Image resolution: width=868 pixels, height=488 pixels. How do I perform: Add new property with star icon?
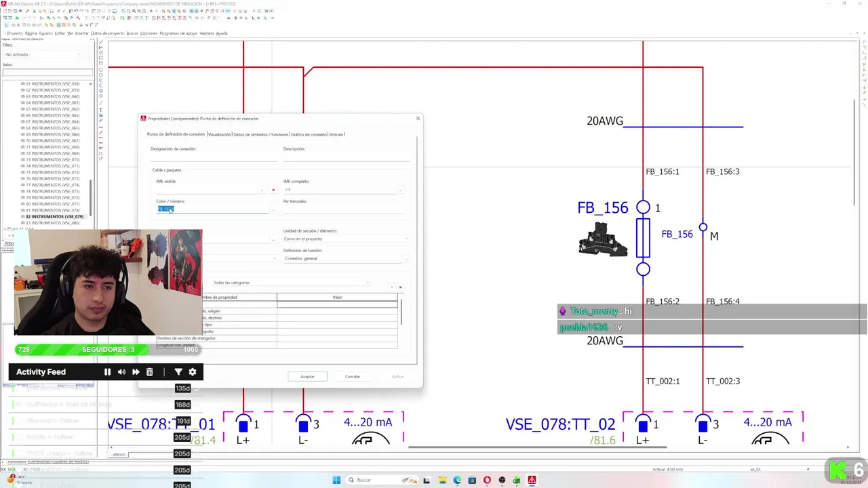coord(392,287)
